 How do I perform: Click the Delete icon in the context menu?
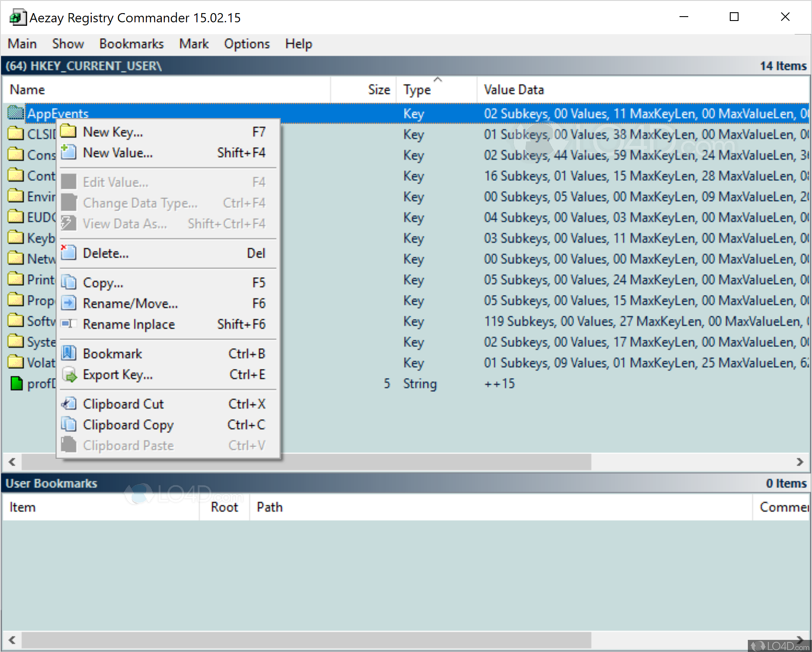(68, 253)
